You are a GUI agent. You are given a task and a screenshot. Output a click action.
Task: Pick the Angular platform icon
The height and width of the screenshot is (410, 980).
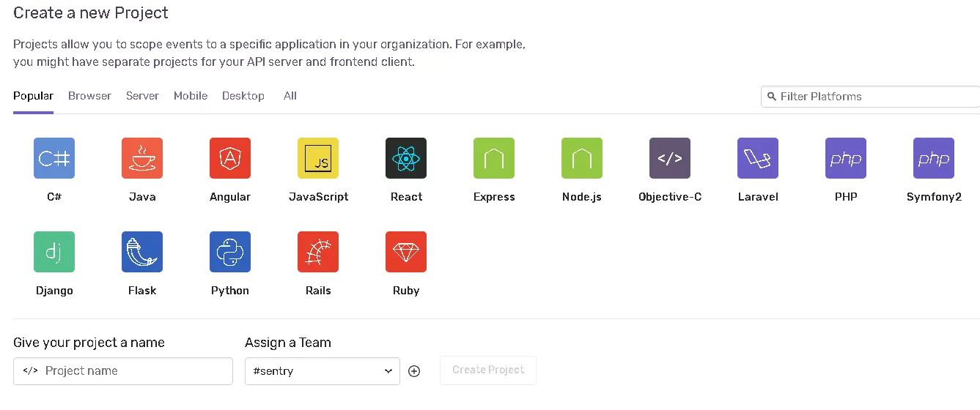[230, 158]
